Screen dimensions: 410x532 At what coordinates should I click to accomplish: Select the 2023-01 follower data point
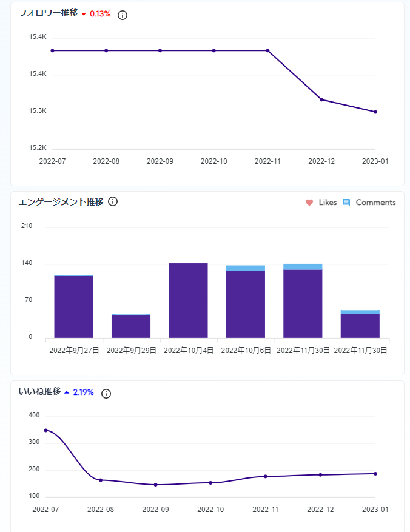[375, 112]
